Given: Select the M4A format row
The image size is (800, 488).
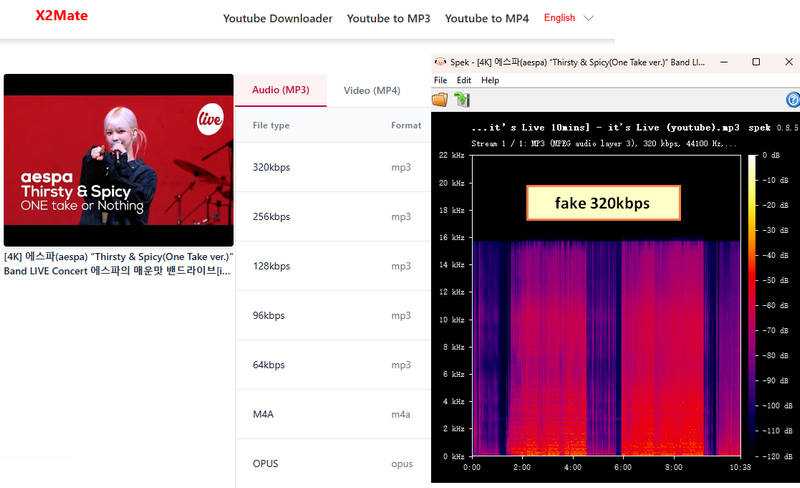Looking at the screenshot, I should (x=333, y=414).
